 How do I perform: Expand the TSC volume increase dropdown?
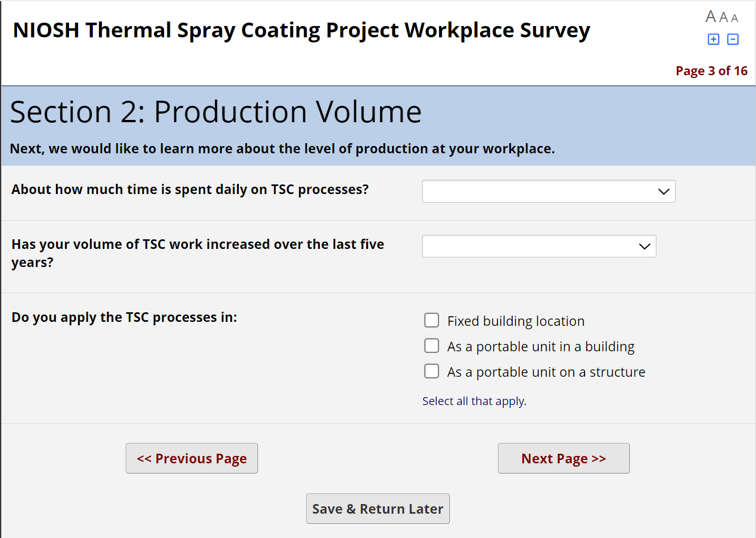539,246
